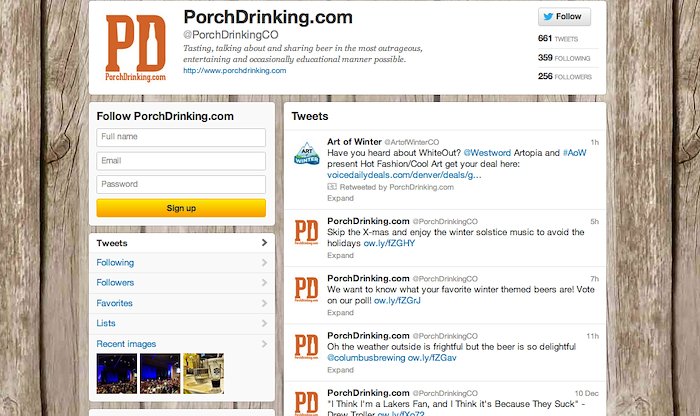Click the Full name field
This screenshot has height=416, width=700.
[x=181, y=137]
